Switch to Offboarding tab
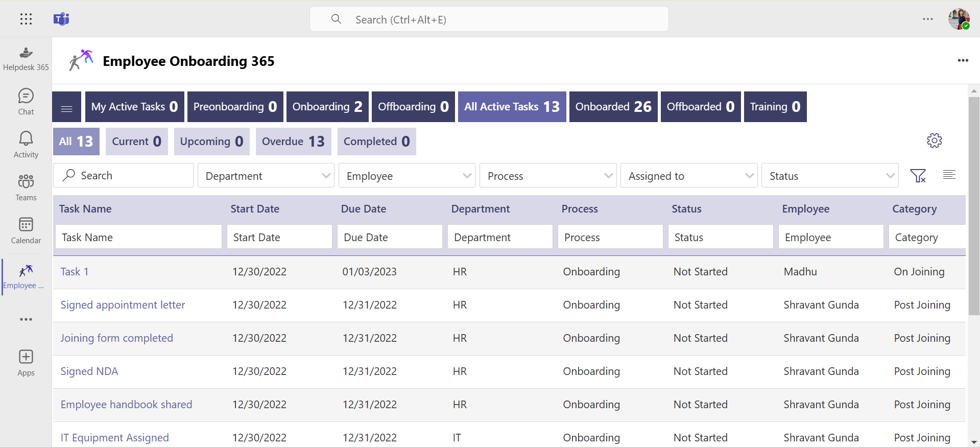980x447 pixels. tap(413, 107)
